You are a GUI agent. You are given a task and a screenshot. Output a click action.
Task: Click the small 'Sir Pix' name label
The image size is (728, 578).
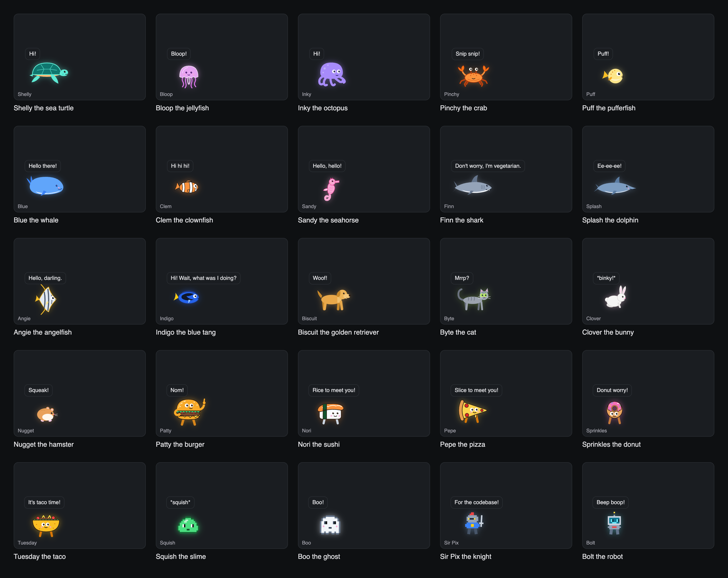click(x=451, y=543)
